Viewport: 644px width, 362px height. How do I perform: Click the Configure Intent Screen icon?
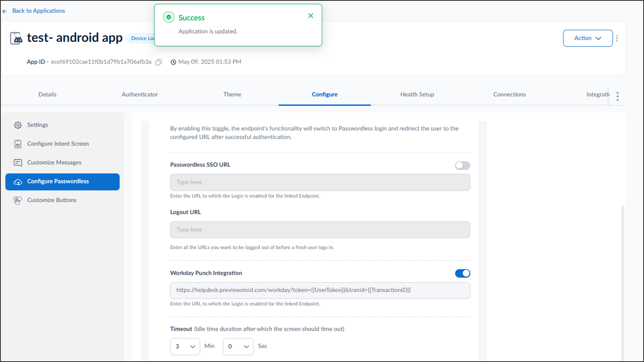(18, 144)
